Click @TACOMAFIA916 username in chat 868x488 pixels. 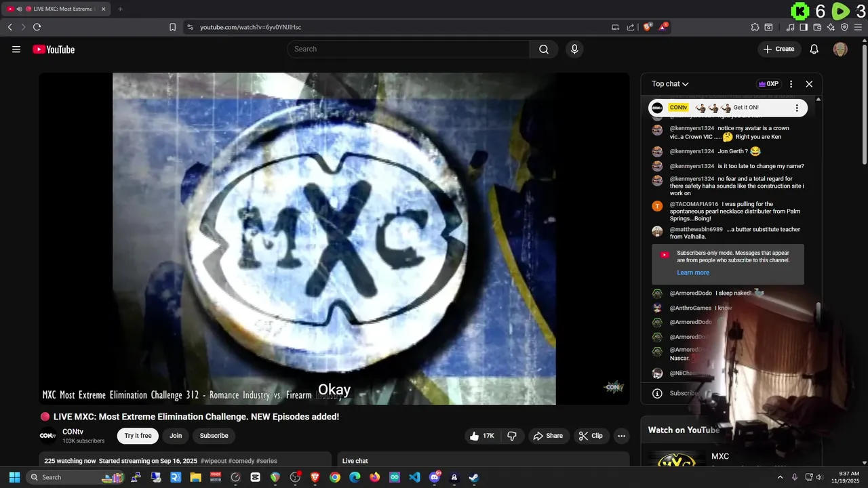[x=694, y=204]
